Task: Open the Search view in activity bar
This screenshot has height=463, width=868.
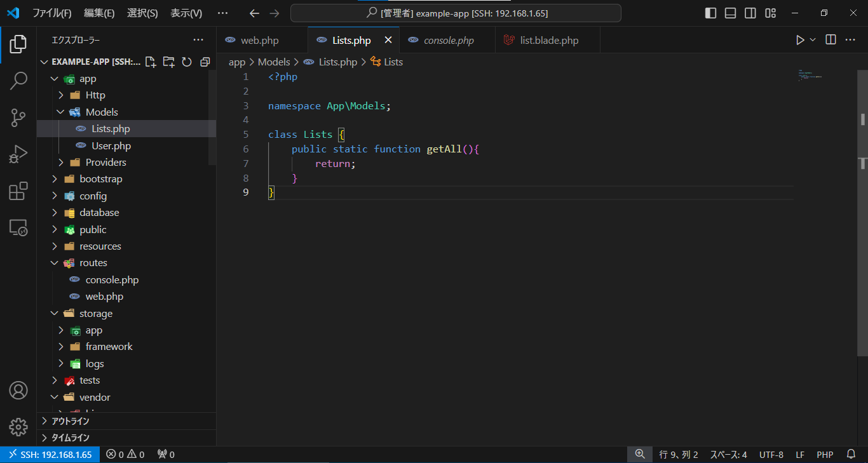Action: coord(18,81)
